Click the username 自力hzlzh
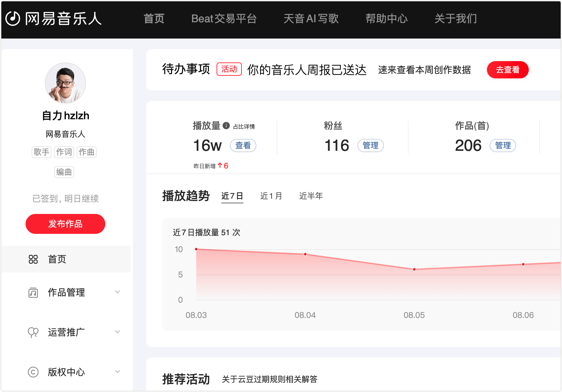Screen dimensions: 562x392 tap(66, 116)
